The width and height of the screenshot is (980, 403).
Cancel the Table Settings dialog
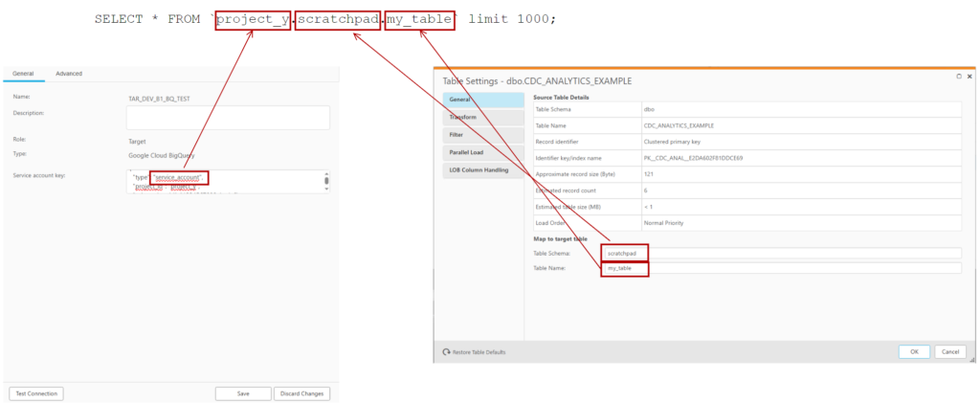949,351
